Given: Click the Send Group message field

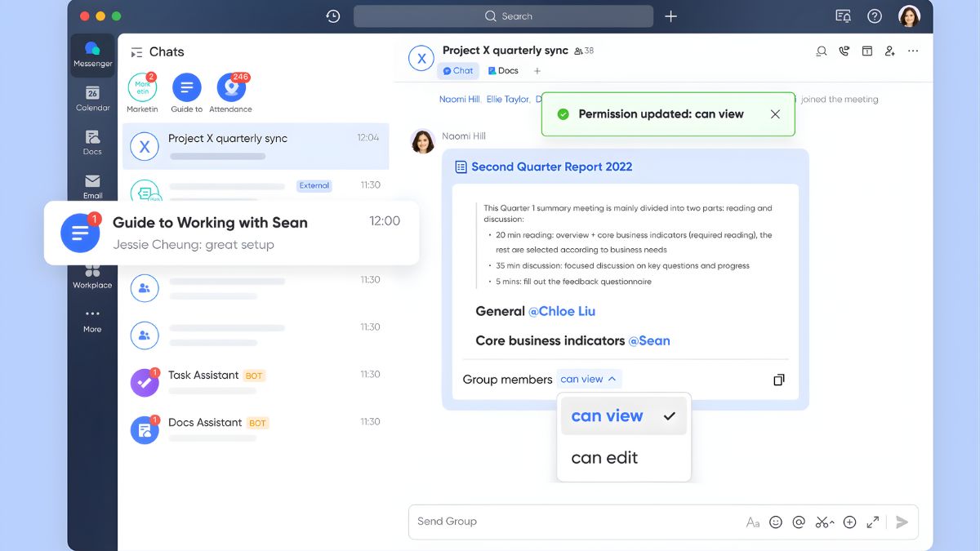Looking at the screenshot, I should coord(572,522).
